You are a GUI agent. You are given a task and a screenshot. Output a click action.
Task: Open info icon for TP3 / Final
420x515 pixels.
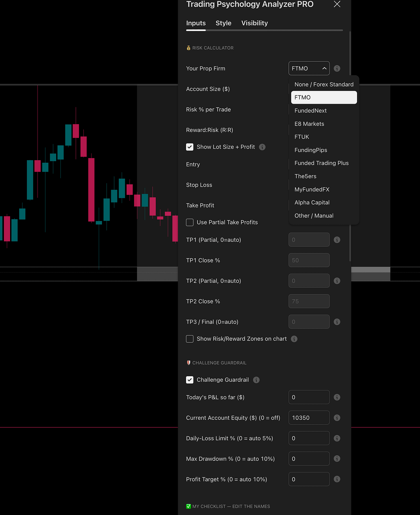pyautogui.click(x=337, y=322)
